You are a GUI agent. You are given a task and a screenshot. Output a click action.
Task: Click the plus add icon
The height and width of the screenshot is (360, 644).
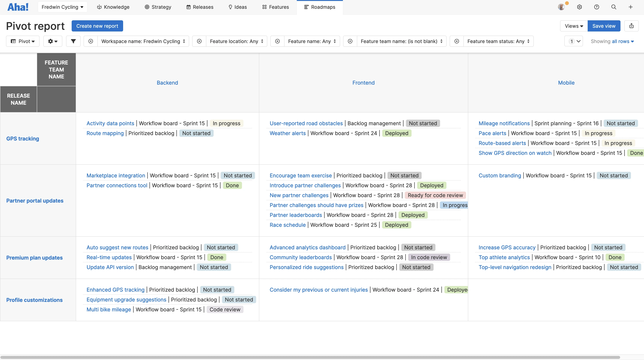[x=631, y=7]
